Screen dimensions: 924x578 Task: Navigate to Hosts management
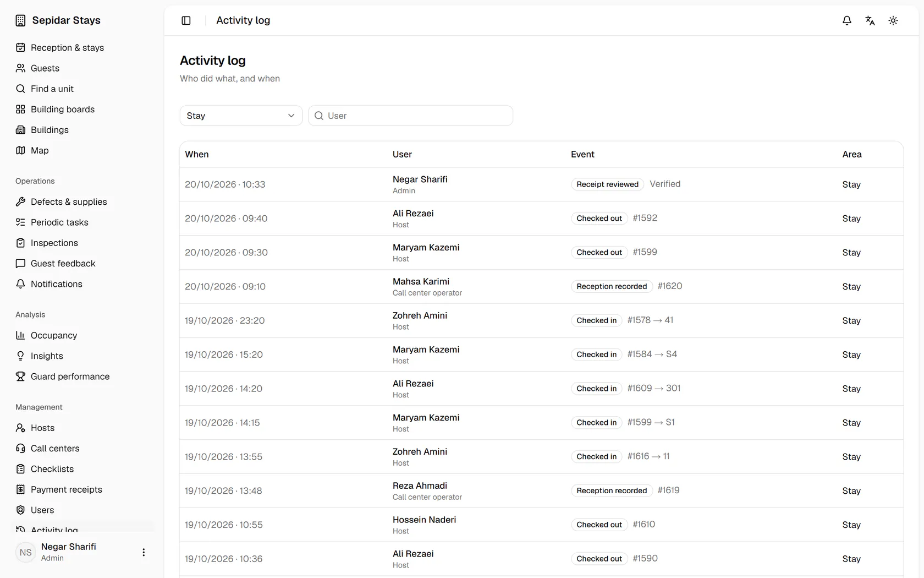click(x=82, y=428)
